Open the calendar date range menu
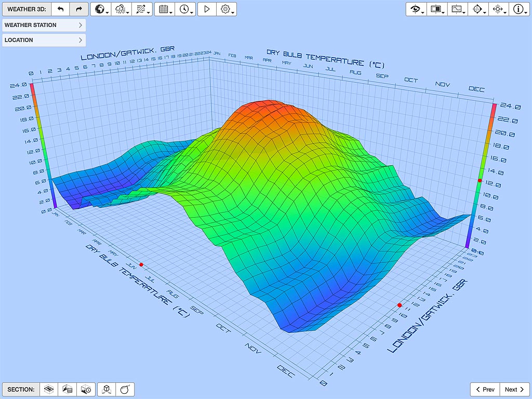This screenshot has width=532, height=399. point(165,9)
